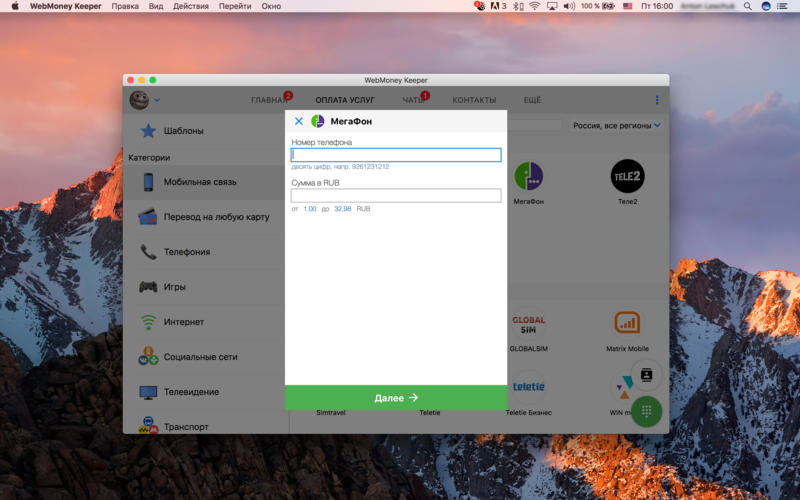
Task: Open the Вид menu
Action: point(156,6)
